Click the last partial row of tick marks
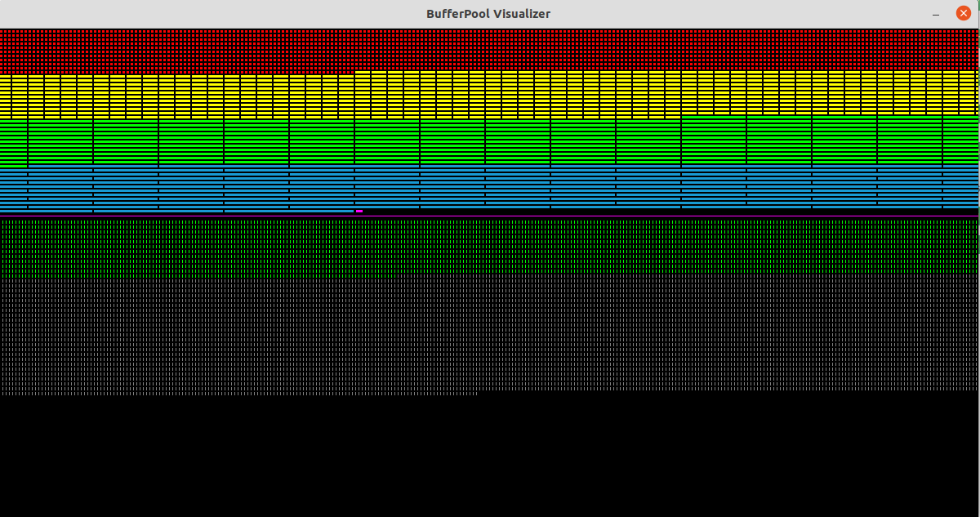 click(237, 393)
